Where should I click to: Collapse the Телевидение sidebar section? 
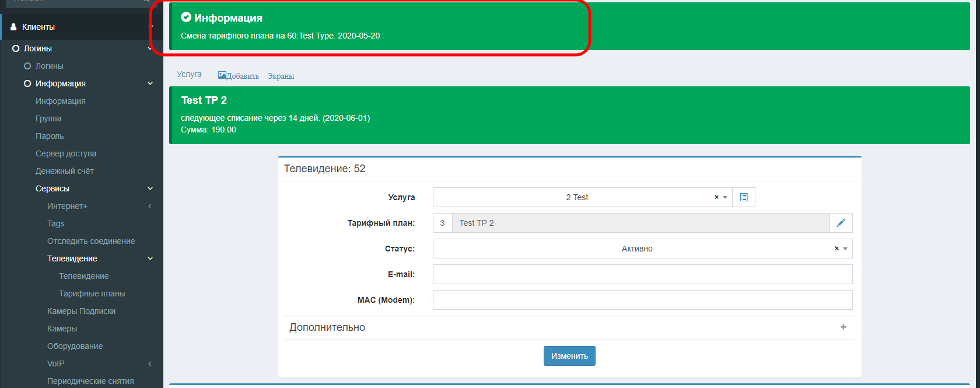150,258
